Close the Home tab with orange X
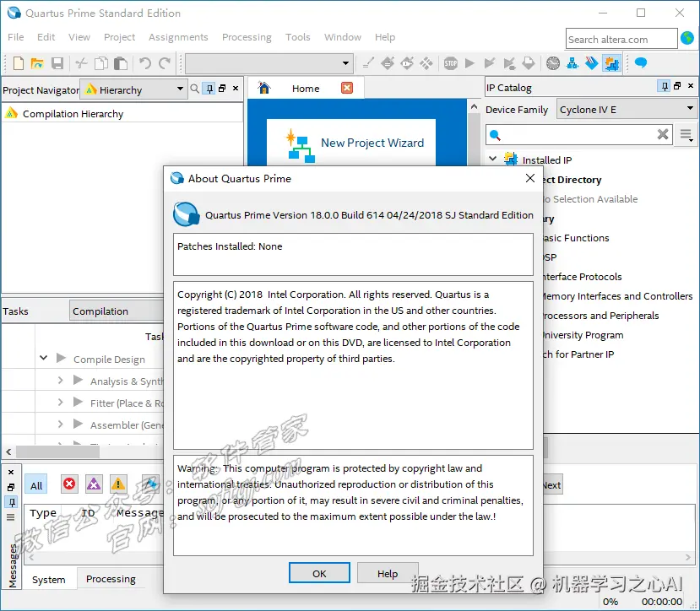700x611 pixels. (x=347, y=88)
